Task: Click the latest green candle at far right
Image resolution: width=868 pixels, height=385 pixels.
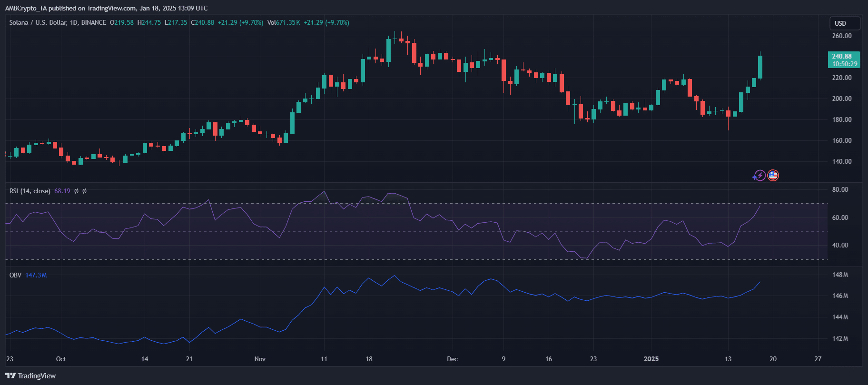Action: [x=760, y=67]
